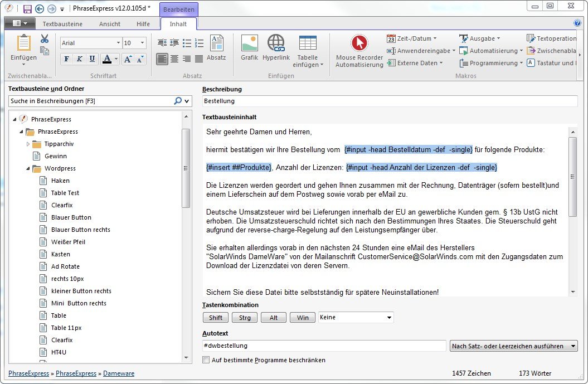Click into the Autotext input field

[x=324, y=346]
